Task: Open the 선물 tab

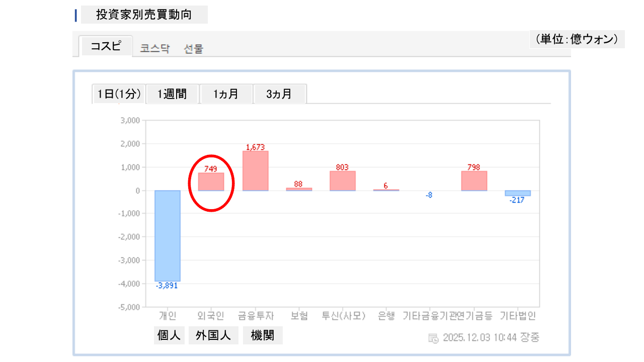Action: pos(193,49)
